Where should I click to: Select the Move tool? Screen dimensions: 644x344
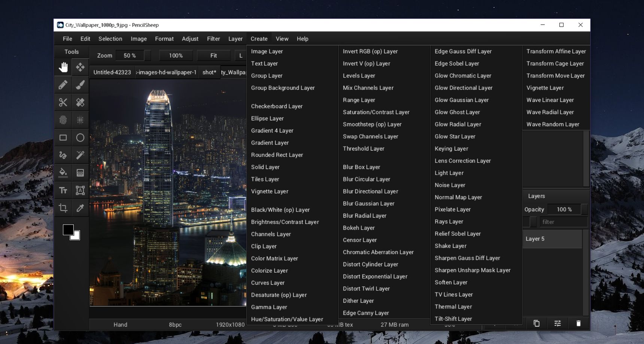point(80,67)
